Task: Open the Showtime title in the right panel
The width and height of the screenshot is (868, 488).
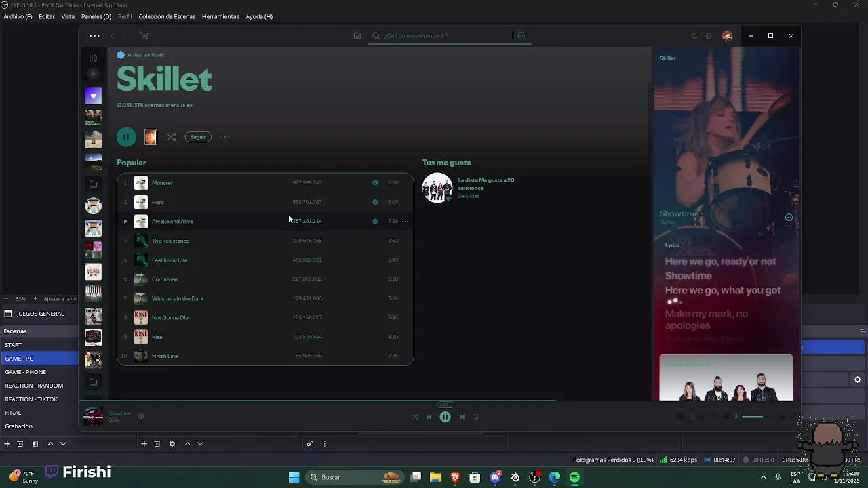Action: (679, 213)
